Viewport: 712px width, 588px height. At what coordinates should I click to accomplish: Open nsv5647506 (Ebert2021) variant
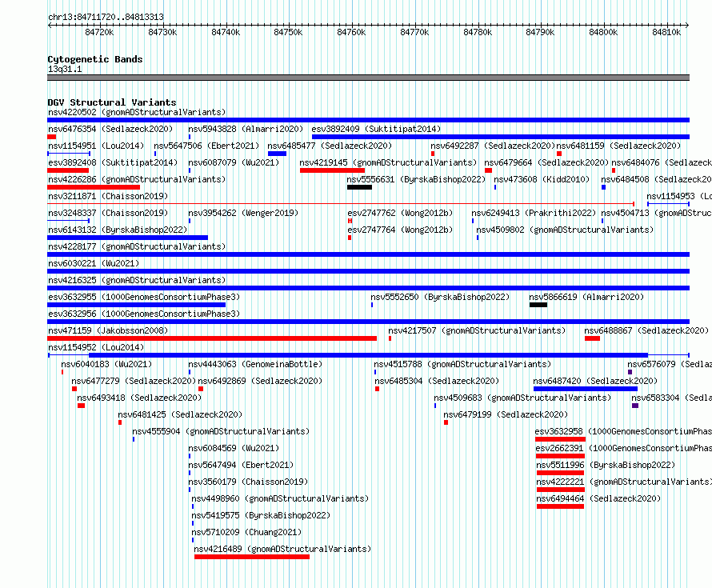coord(206,146)
